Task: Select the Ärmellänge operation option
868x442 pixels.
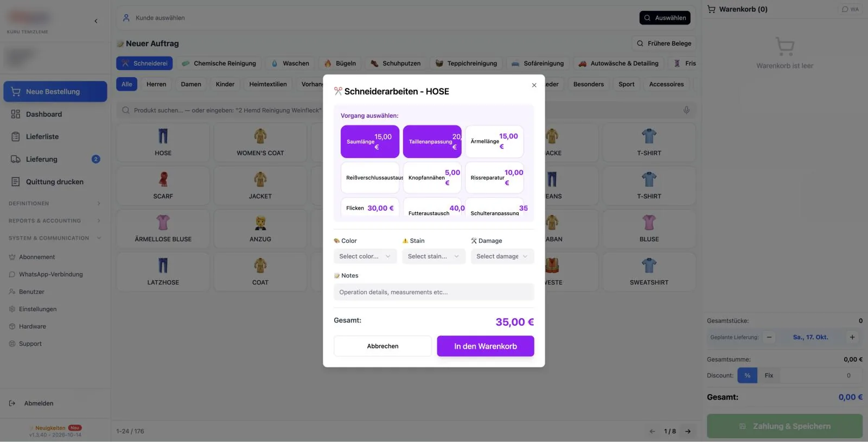Action: point(494,142)
